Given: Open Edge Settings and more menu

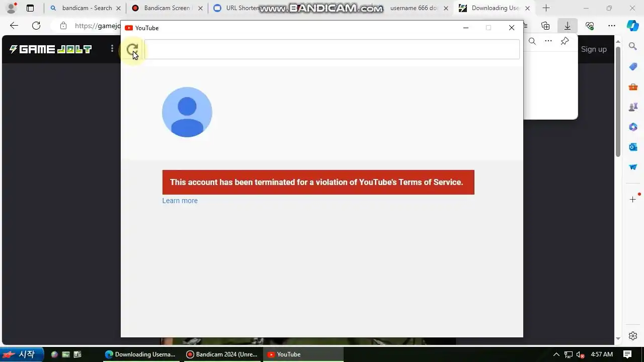Looking at the screenshot, I should 612,26.
